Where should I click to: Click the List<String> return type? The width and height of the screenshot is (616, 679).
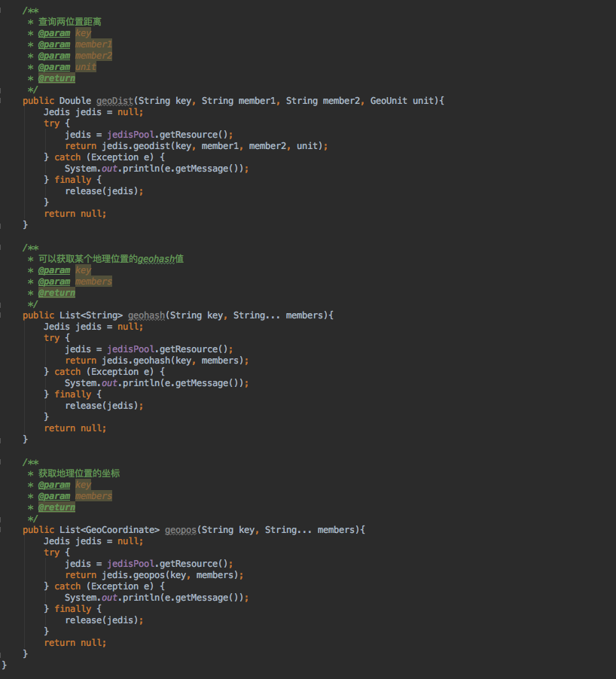coord(91,315)
